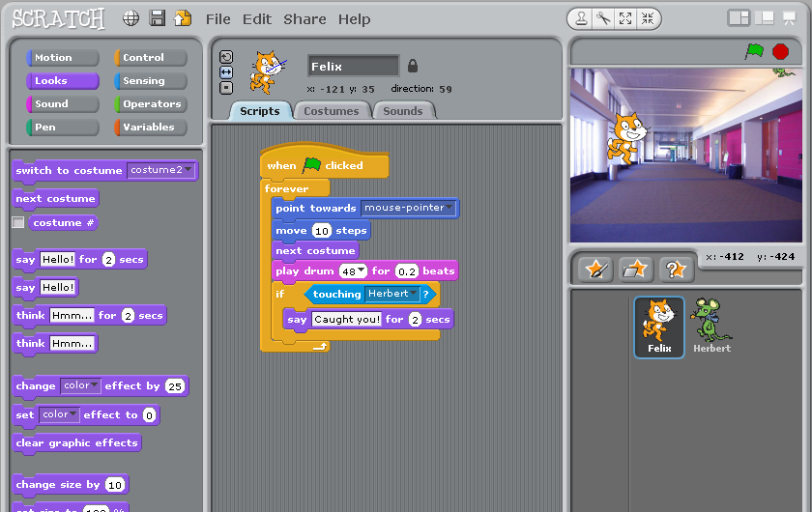The height and width of the screenshot is (512, 812).
Task: Select the duplicate stamp tool
Action: click(x=581, y=19)
